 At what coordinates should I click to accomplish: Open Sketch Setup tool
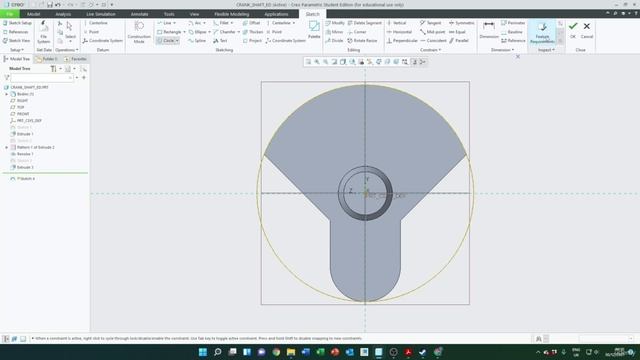pyautogui.click(x=17, y=23)
